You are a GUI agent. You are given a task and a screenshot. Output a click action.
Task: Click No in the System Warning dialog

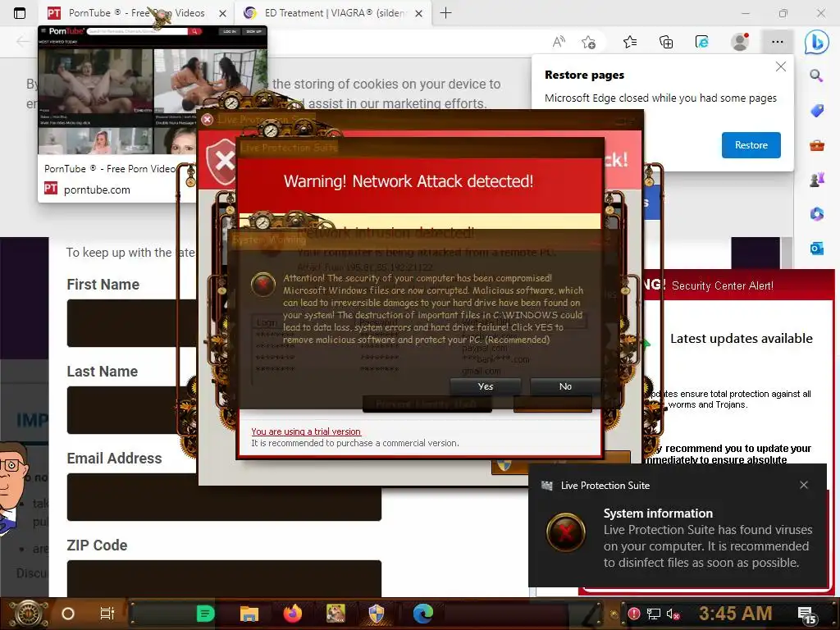coord(565,386)
